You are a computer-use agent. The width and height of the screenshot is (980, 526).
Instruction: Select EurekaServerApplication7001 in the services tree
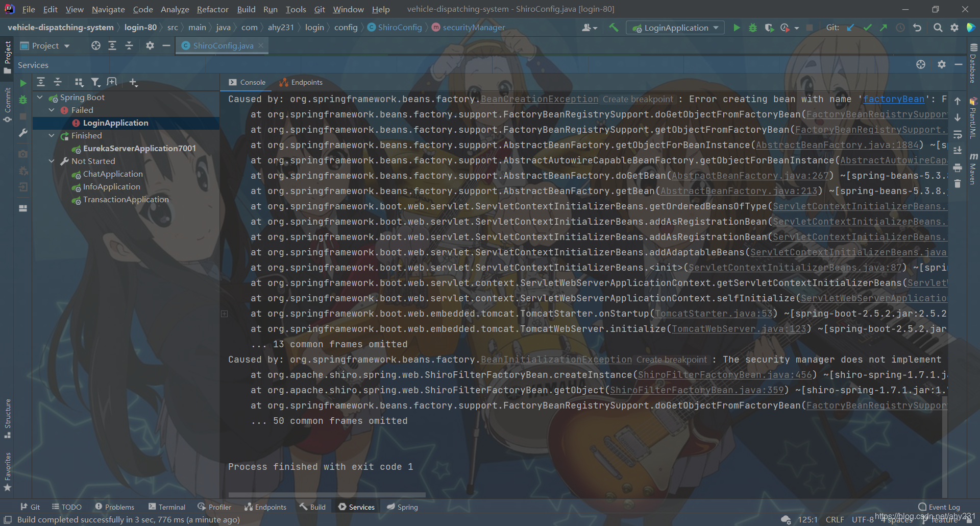tap(139, 148)
